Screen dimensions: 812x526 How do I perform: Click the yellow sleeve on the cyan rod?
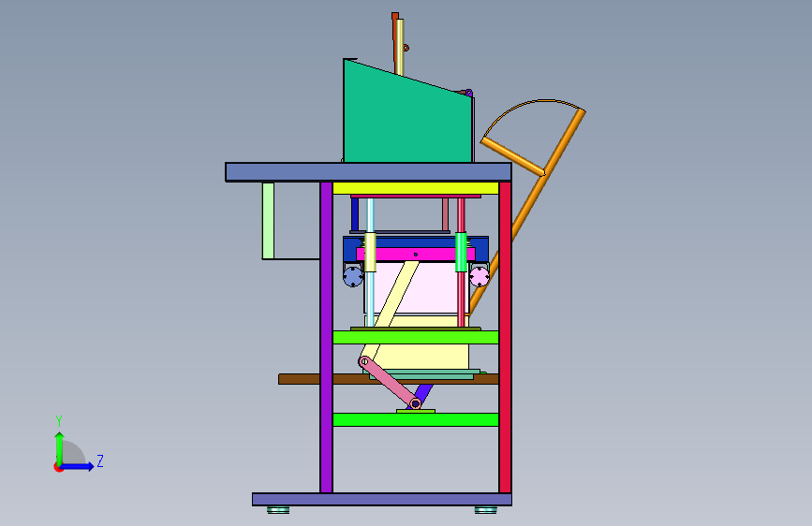tap(370, 252)
